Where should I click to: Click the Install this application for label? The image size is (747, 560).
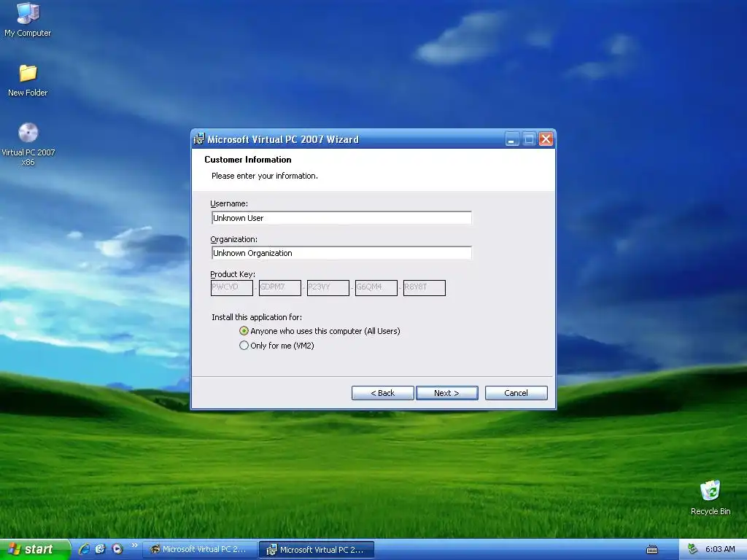click(x=256, y=317)
